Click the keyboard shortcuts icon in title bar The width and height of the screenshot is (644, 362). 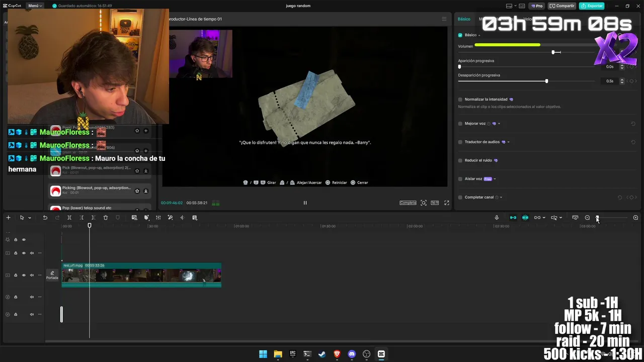(x=523, y=6)
